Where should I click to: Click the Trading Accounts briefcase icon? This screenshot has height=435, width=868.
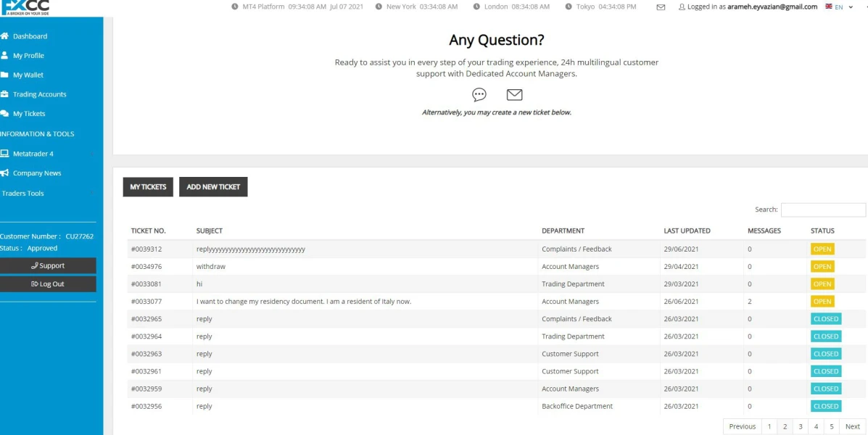tap(4, 94)
